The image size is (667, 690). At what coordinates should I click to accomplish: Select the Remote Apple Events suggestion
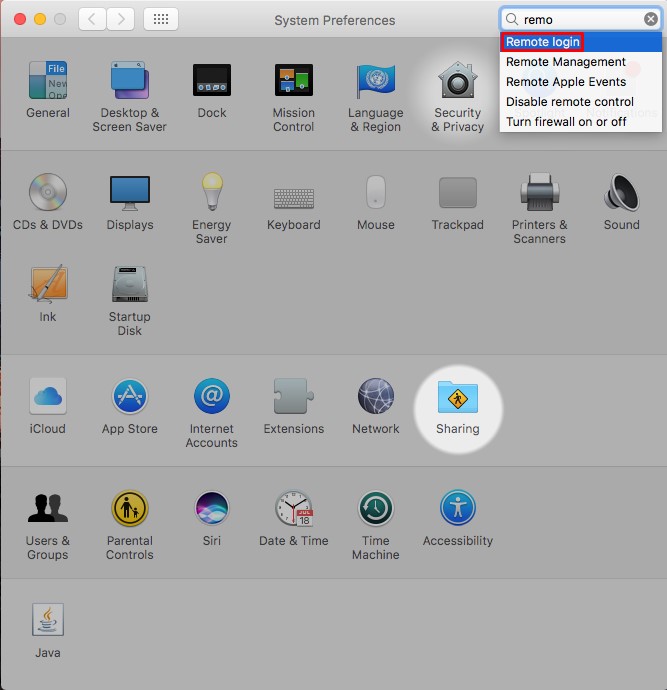(x=581, y=82)
